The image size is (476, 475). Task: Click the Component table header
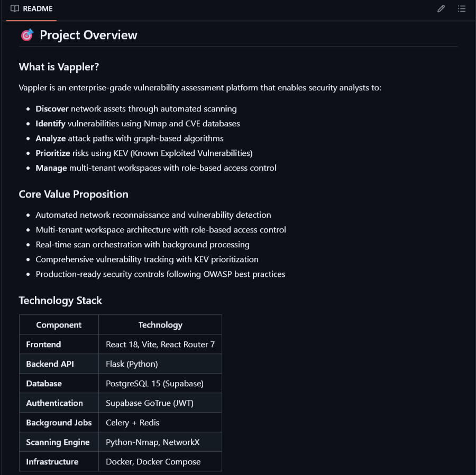(59, 325)
